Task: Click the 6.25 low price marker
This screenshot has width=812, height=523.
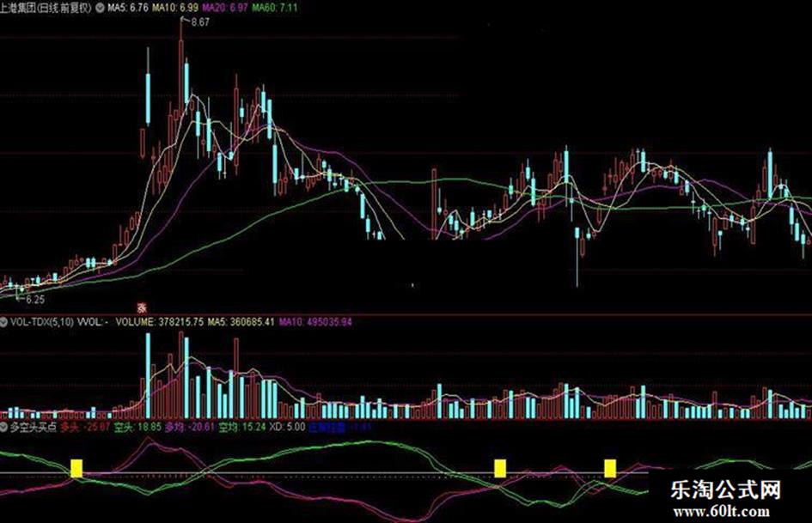Action: tap(34, 300)
